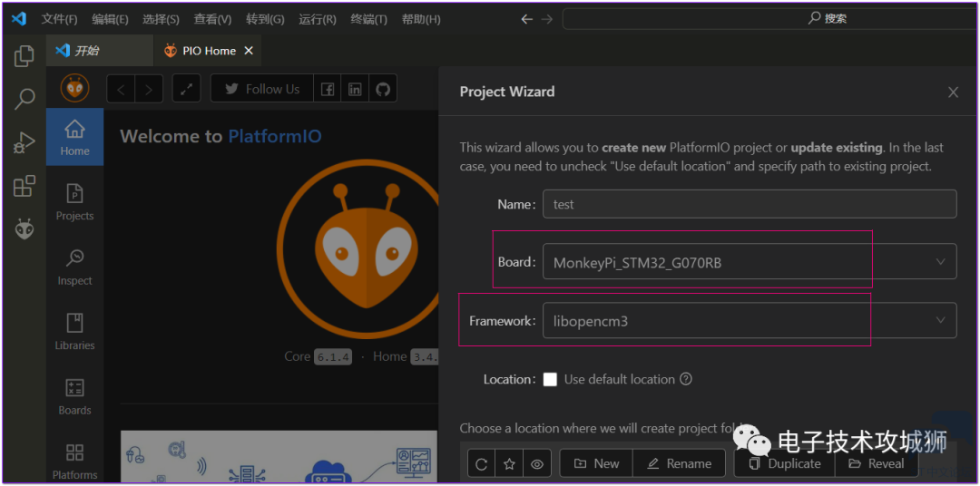Open the LinkedIn link icon
The height and width of the screenshot is (486, 980).
tap(355, 90)
